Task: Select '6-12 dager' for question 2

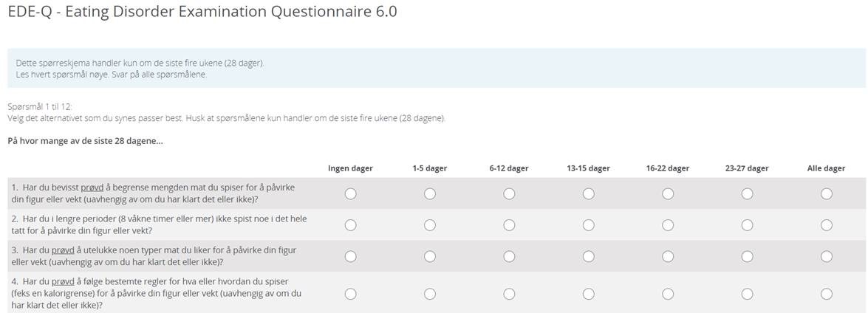Action: point(509,224)
